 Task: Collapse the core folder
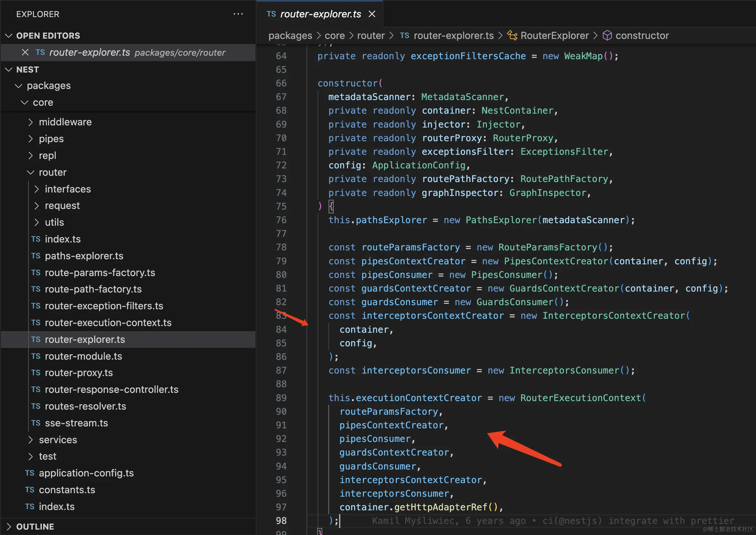[25, 103]
